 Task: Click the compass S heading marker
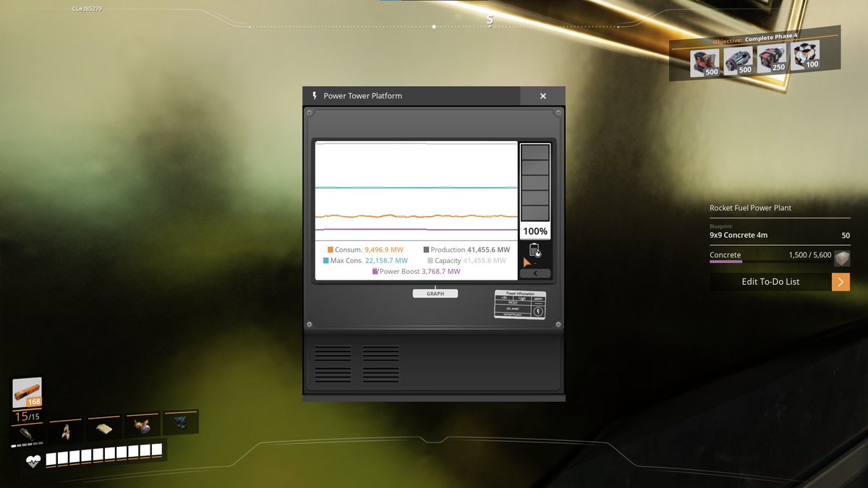pyautogui.click(x=490, y=20)
